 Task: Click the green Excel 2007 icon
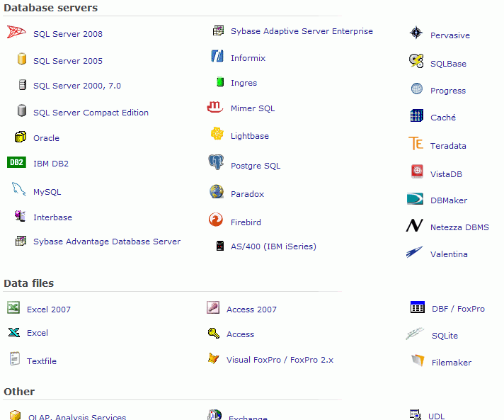coord(13,307)
